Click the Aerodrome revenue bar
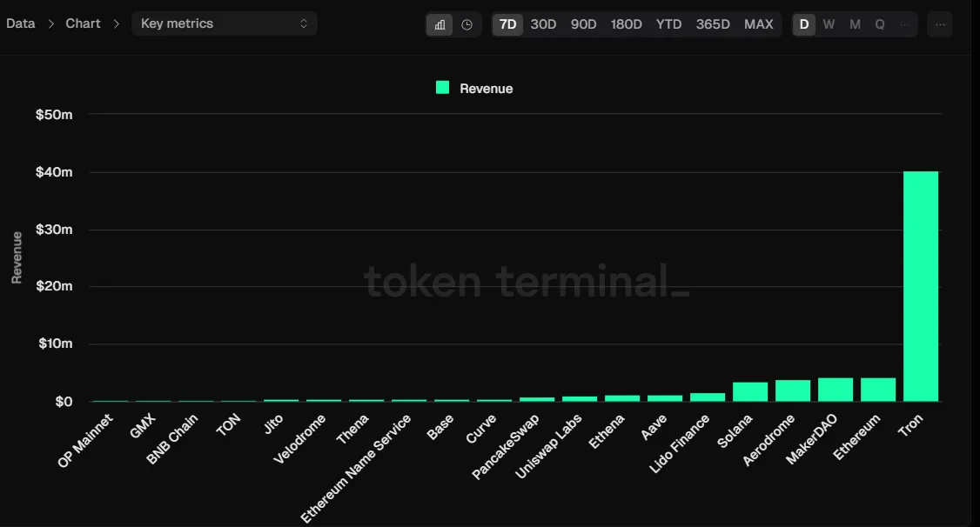Image resolution: width=980 pixels, height=527 pixels. click(x=793, y=390)
